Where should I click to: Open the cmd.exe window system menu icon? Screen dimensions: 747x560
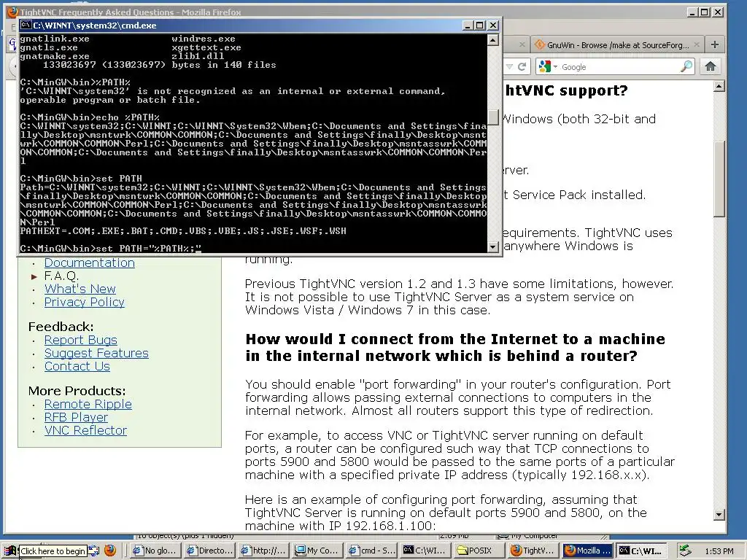(26, 26)
